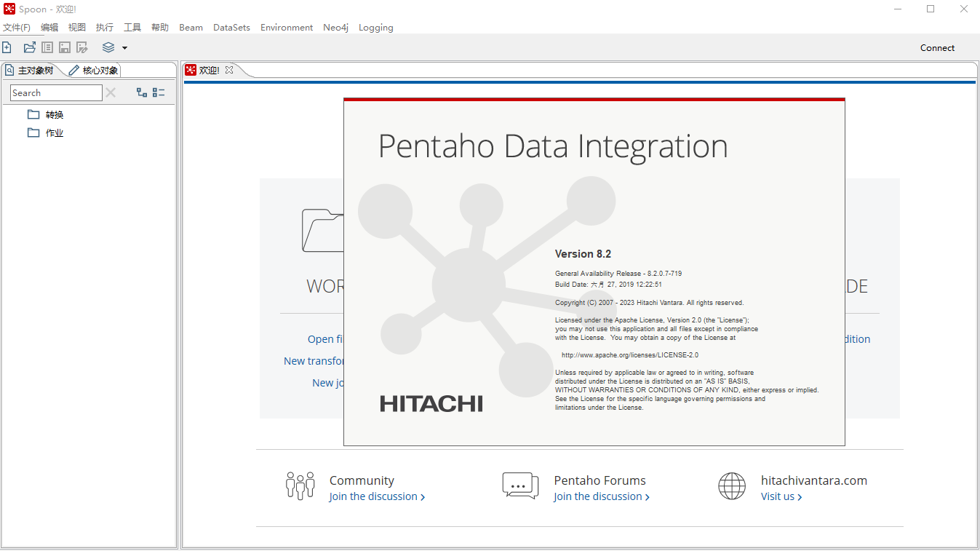The height and width of the screenshot is (551, 980).
Task: Click the 转换 folder icon
Action: coord(33,114)
